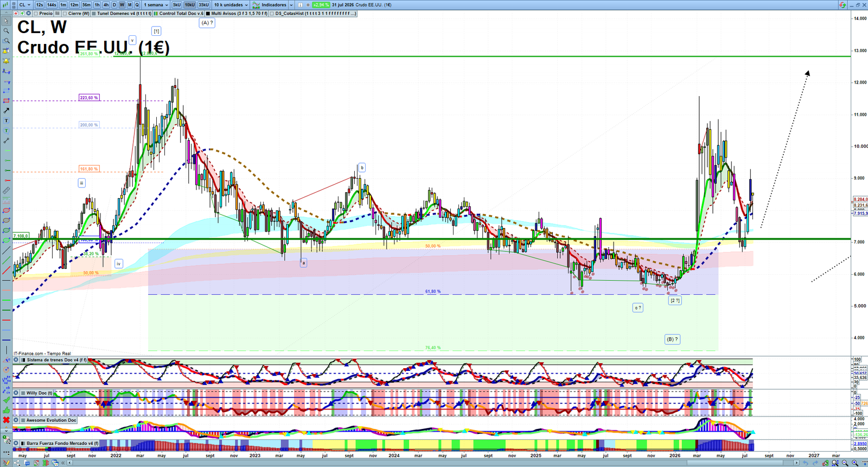868x467 pixels.
Task: Click the double-left chevron in bottom toolbar
Action: click(63, 463)
